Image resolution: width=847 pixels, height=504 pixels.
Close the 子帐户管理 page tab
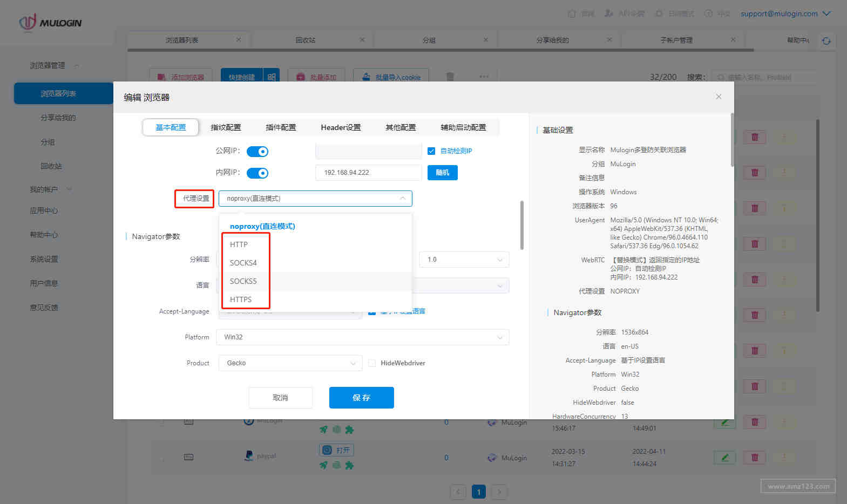[733, 40]
